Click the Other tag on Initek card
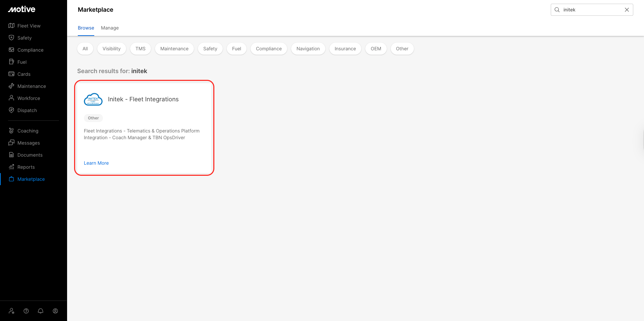This screenshot has width=644, height=321. tap(93, 118)
